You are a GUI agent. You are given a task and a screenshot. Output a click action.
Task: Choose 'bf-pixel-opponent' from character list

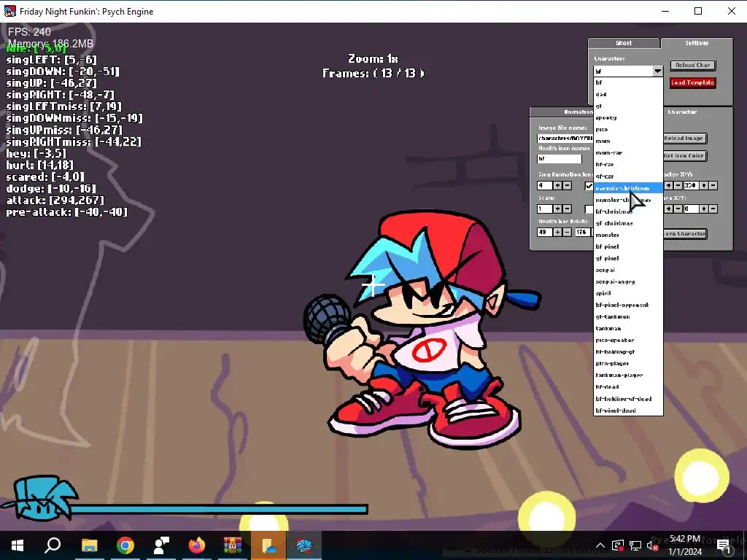[x=628, y=305]
